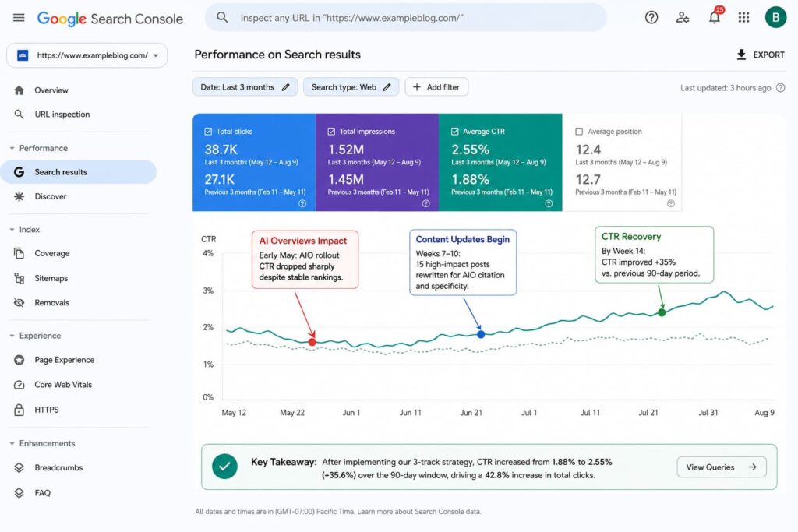Click the blue Content Updates chart marker
The width and height of the screenshot is (798, 532).
point(481,334)
